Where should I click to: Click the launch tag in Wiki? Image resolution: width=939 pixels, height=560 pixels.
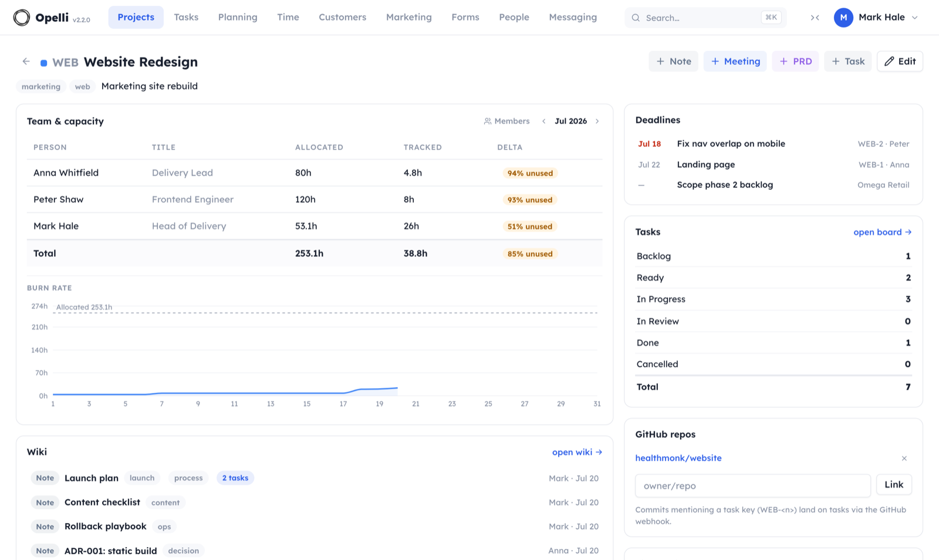point(142,478)
